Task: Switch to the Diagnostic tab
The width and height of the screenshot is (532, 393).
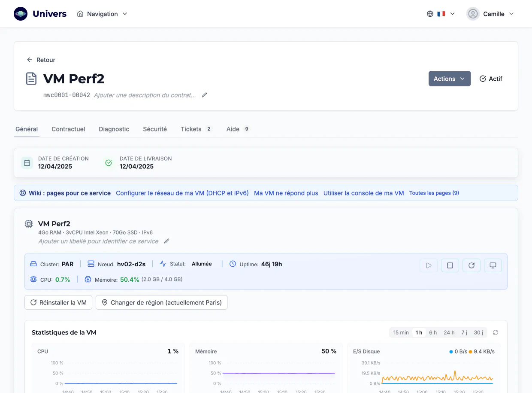Action: [x=114, y=129]
